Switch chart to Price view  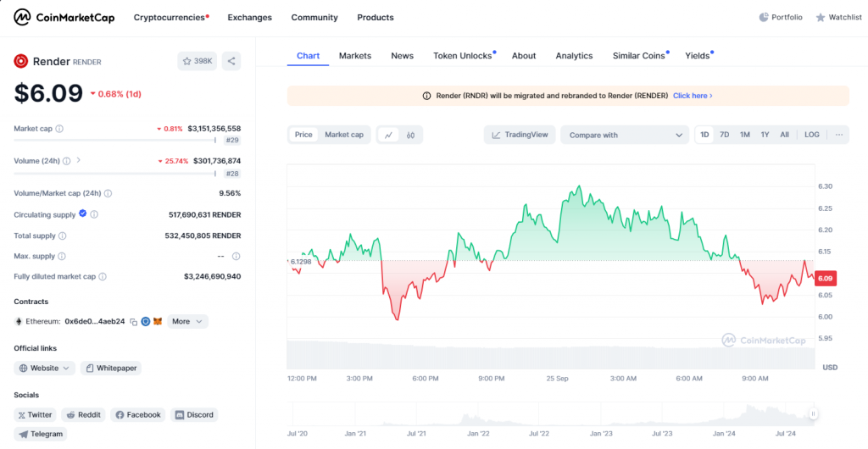pos(303,135)
